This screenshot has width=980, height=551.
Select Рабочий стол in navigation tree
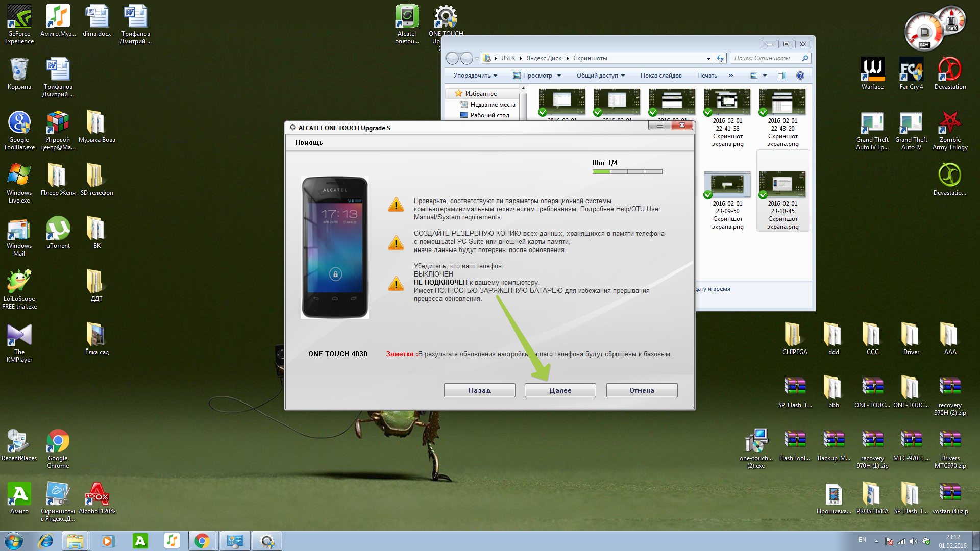[x=489, y=115]
